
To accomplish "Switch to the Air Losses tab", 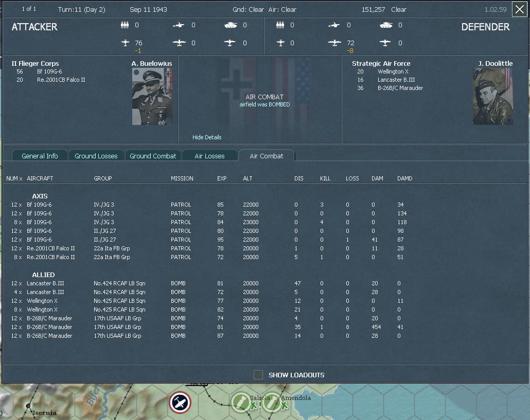I will 209,155.
